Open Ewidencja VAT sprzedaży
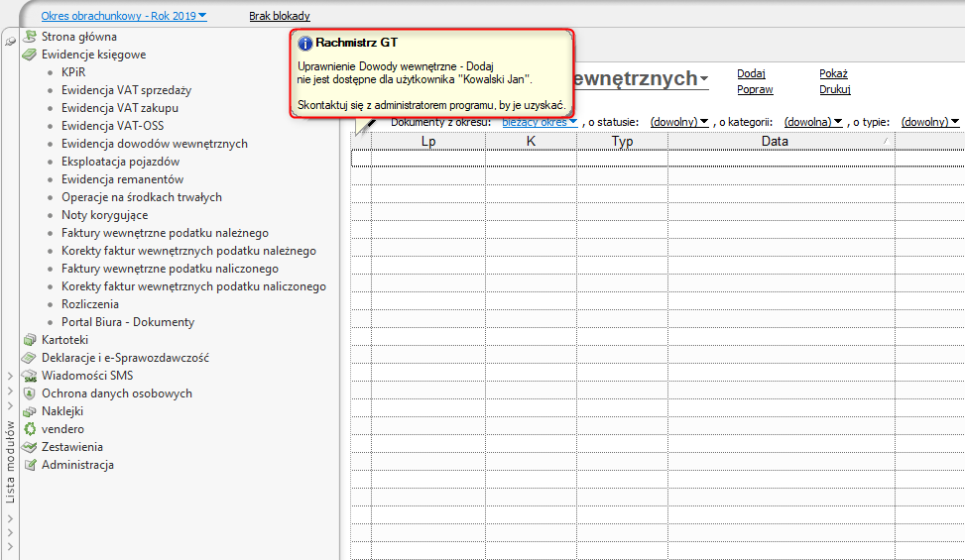The image size is (965, 560). [126, 90]
